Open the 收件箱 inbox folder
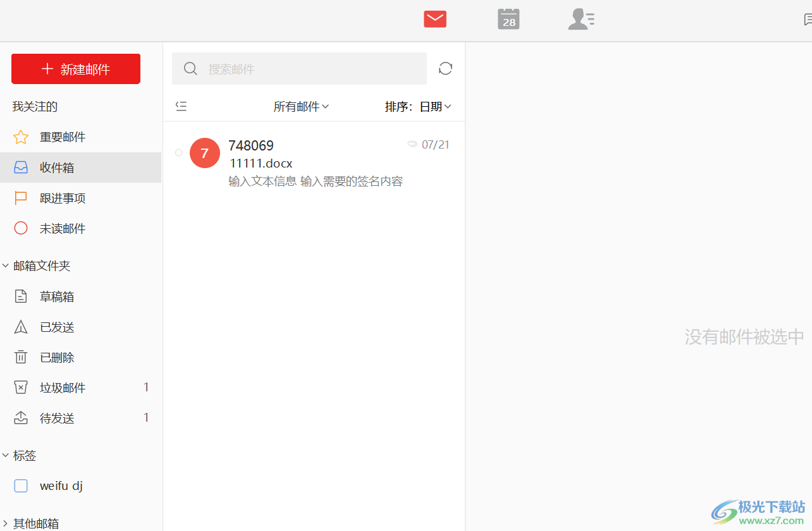The height and width of the screenshot is (531, 812). 80,168
